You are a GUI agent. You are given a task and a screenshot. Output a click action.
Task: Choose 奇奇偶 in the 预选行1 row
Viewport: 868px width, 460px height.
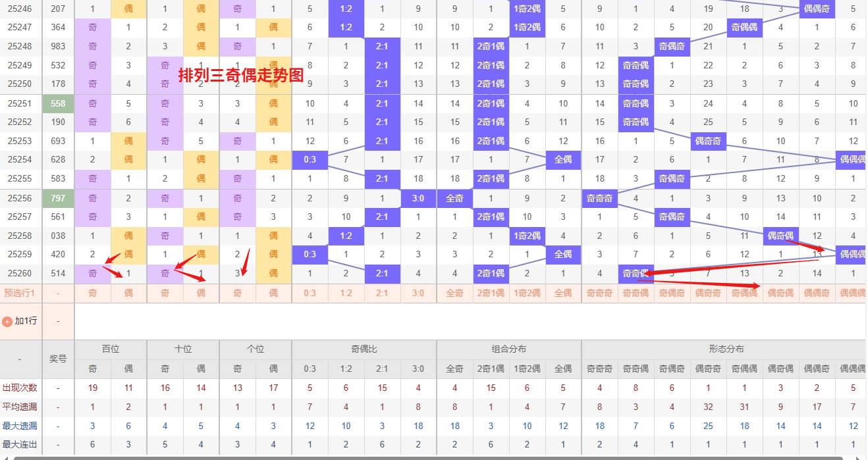coord(636,293)
